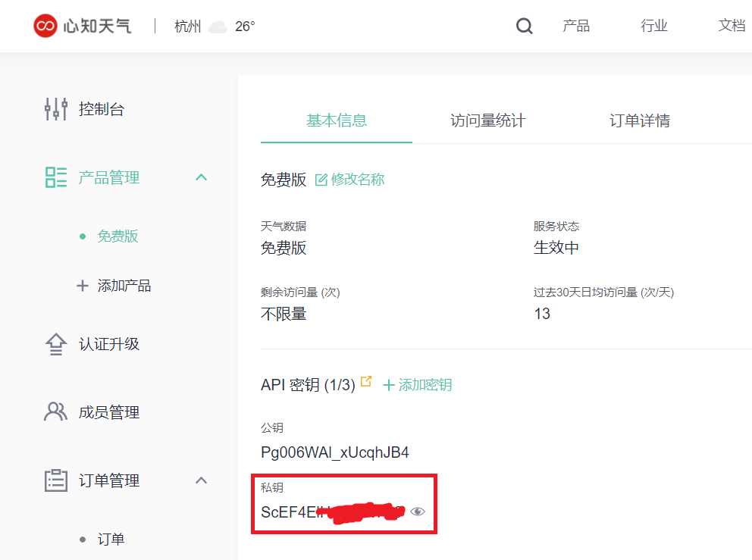The height and width of the screenshot is (560, 752).
Task: Click 添加密钥 to add a key
Action: point(425,383)
